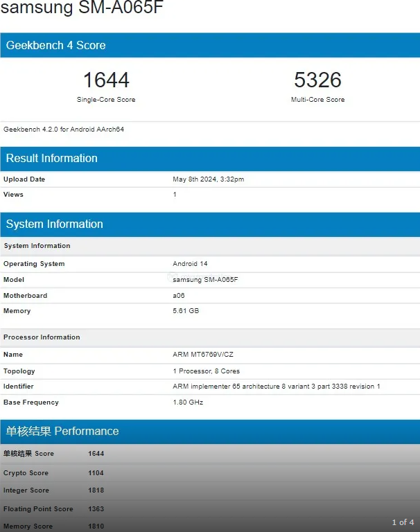Select the motherboard value 'a06'

click(x=179, y=296)
